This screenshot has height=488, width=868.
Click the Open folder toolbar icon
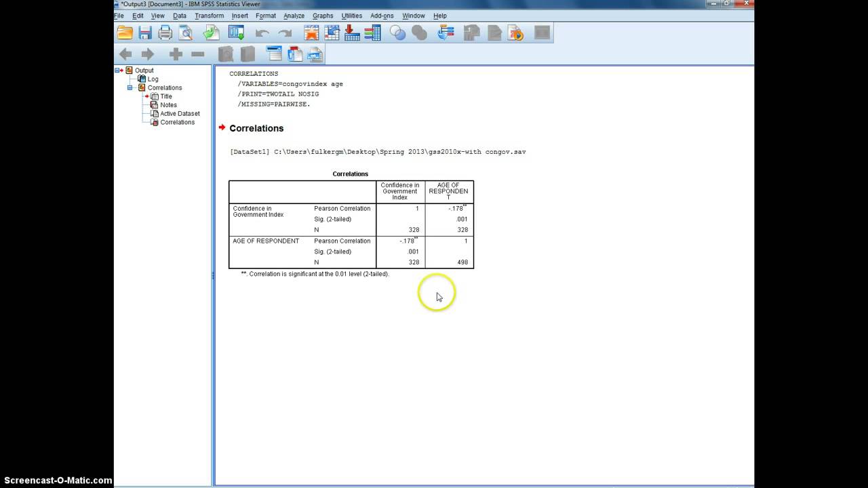(x=125, y=33)
